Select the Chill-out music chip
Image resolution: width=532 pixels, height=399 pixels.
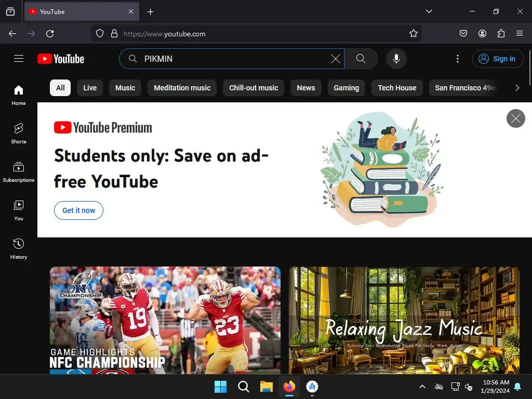pyautogui.click(x=254, y=88)
